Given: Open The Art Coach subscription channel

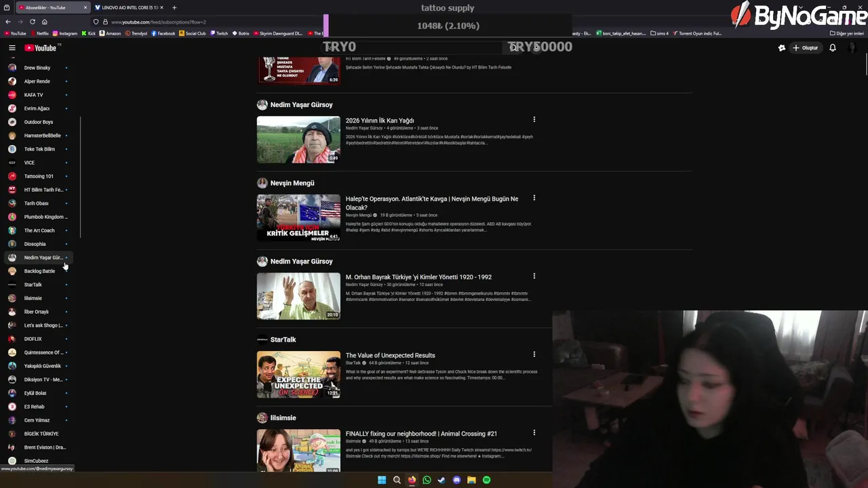Looking at the screenshot, I should [x=37, y=230].
